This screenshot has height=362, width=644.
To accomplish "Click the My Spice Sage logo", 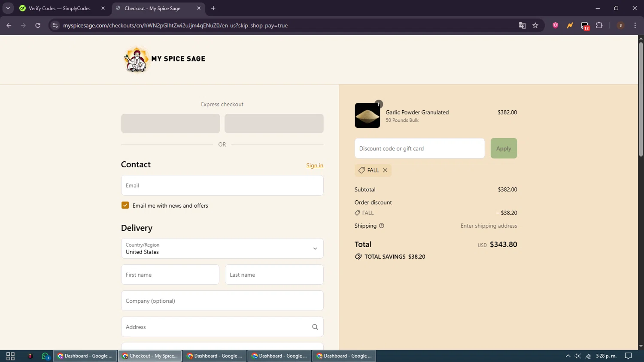I will point(164,59).
